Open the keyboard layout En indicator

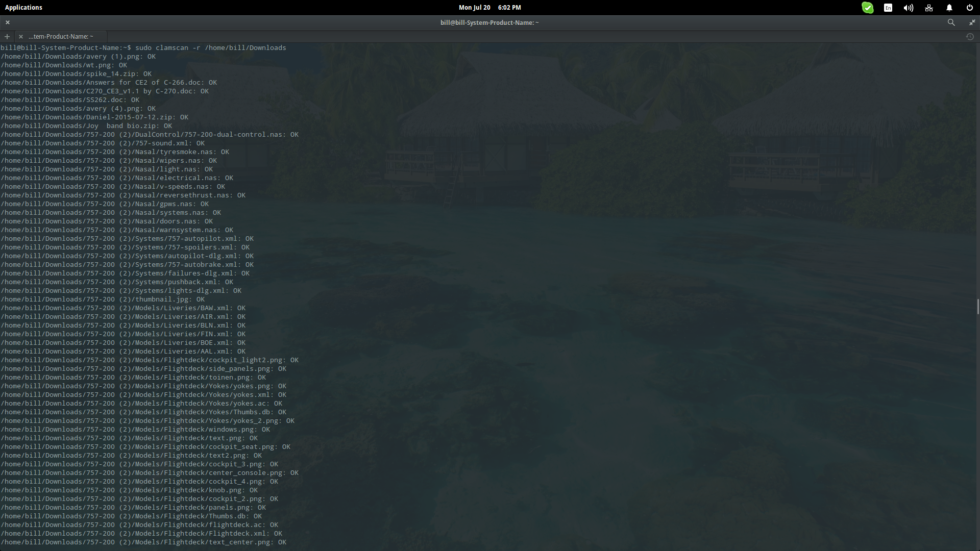(888, 8)
